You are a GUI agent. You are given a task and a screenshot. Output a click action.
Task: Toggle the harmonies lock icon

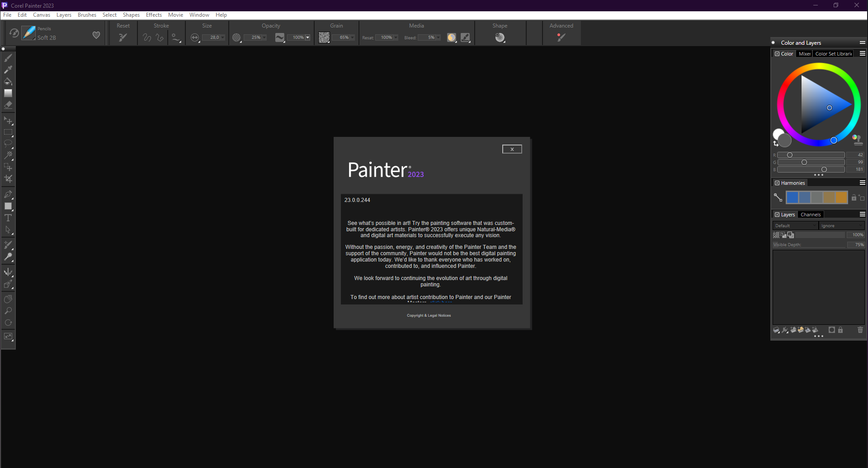pos(854,197)
